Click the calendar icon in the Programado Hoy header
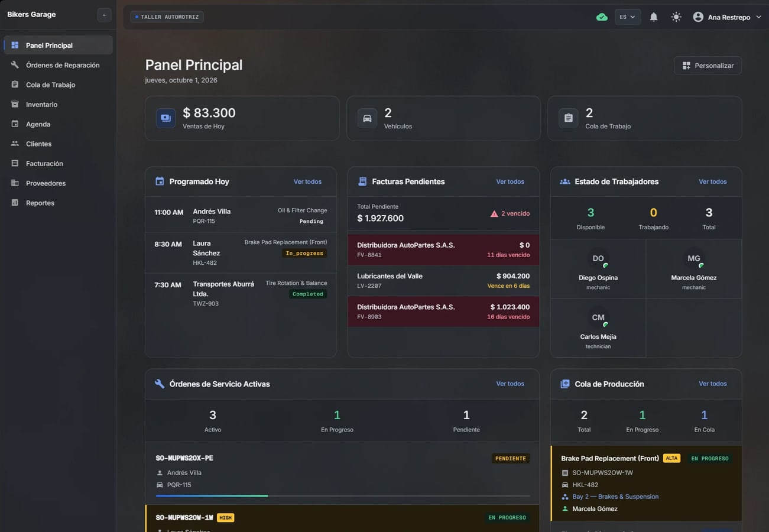This screenshot has width=769, height=532. (x=160, y=181)
